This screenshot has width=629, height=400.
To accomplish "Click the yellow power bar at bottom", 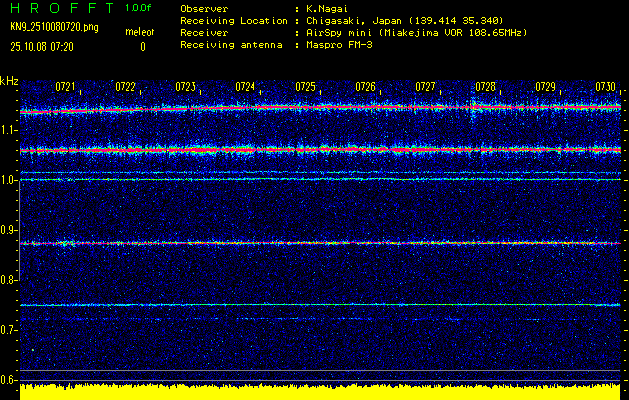I will click(x=320, y=391).
